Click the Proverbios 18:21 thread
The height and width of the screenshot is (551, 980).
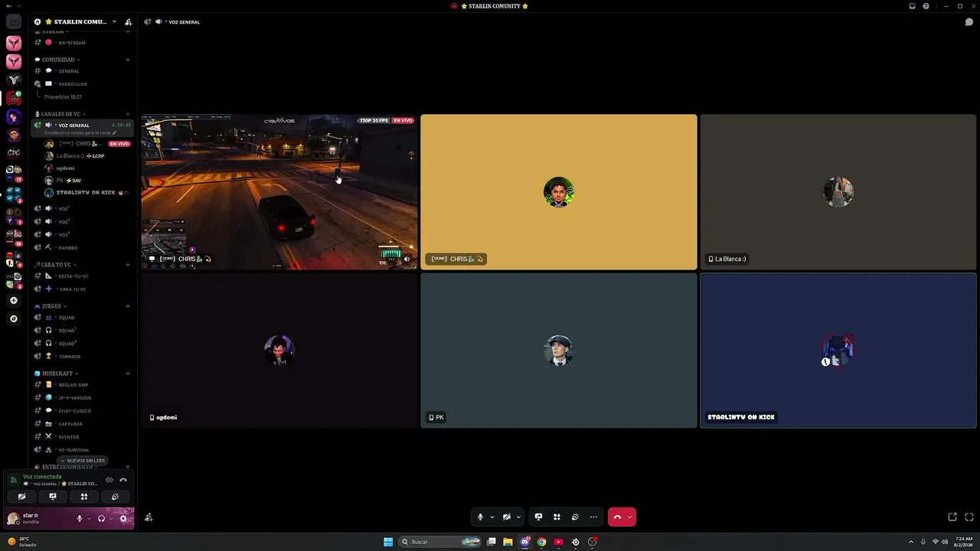tap(63, 97)
